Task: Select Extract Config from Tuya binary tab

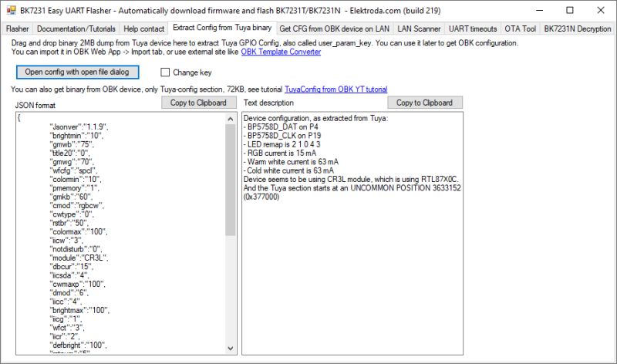Action: pyautogui.click(x=222, y=28)
